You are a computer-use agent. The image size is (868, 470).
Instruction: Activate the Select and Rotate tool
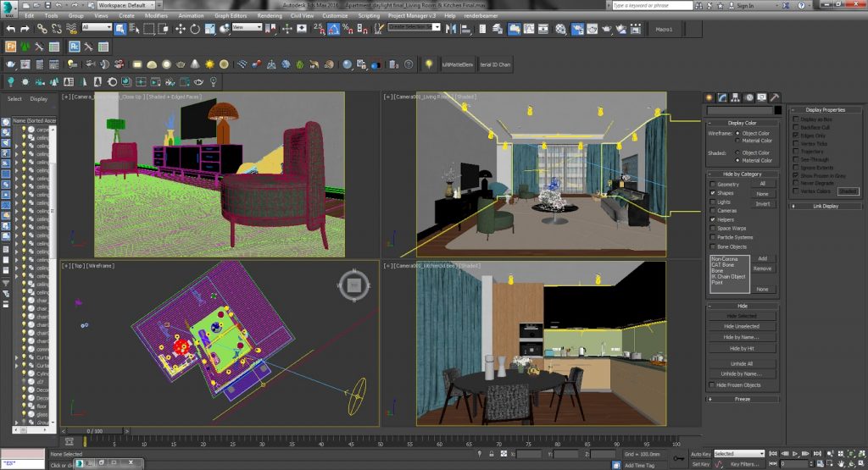pos(195,29)
